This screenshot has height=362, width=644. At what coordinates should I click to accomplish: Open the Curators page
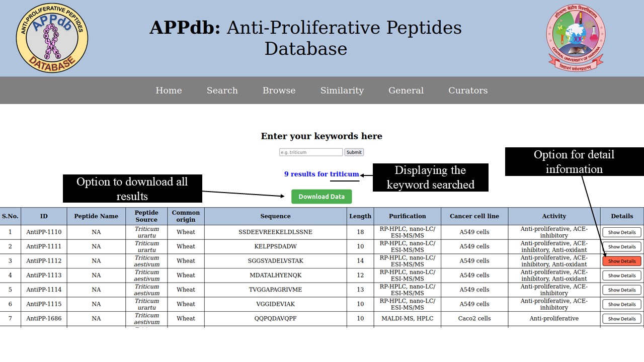coord(468,90)
